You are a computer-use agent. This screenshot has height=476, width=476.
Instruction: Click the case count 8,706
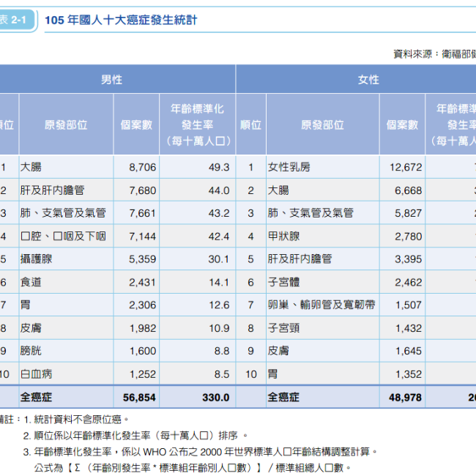click(x=142, y=167)
